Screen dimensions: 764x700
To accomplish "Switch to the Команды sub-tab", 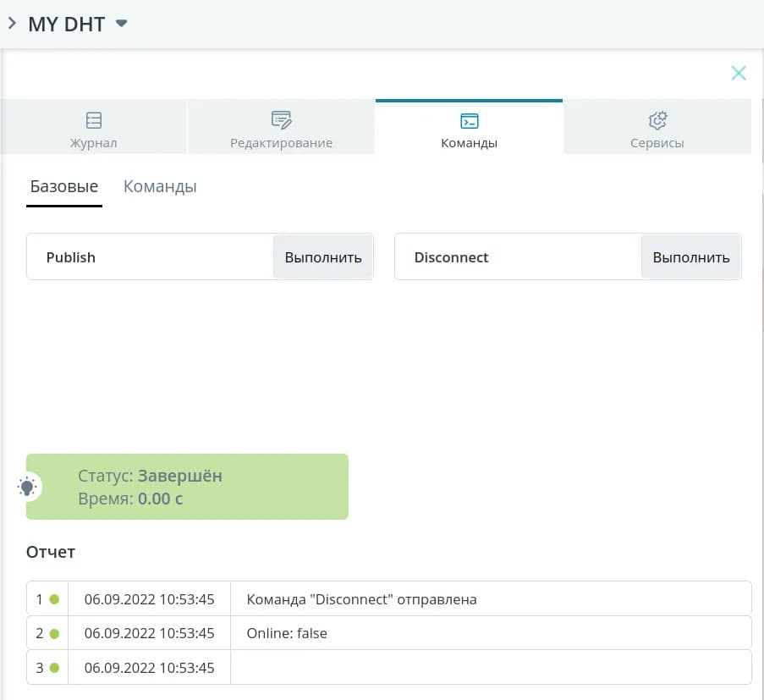I will click(x=160, y=187).
